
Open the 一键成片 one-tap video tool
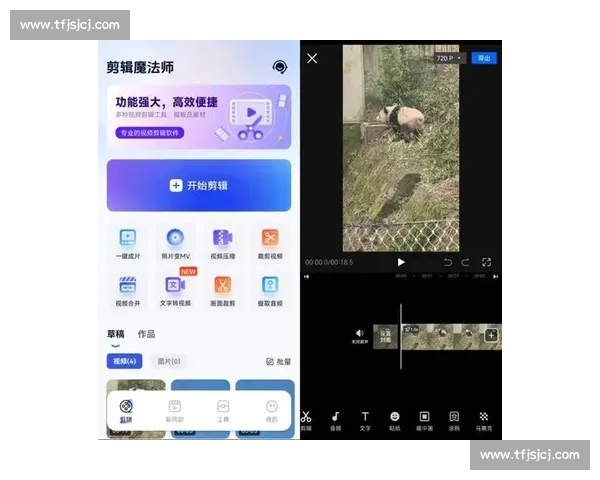128,244
